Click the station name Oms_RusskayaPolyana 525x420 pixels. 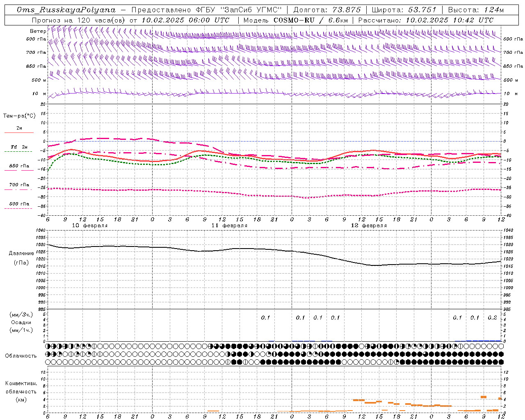[x=66, y=10]
